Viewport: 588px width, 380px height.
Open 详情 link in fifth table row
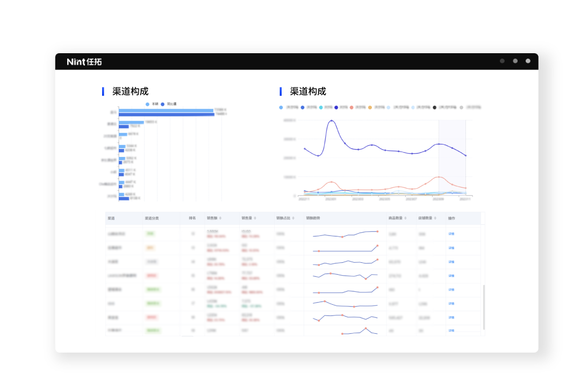tap(451, 290)
